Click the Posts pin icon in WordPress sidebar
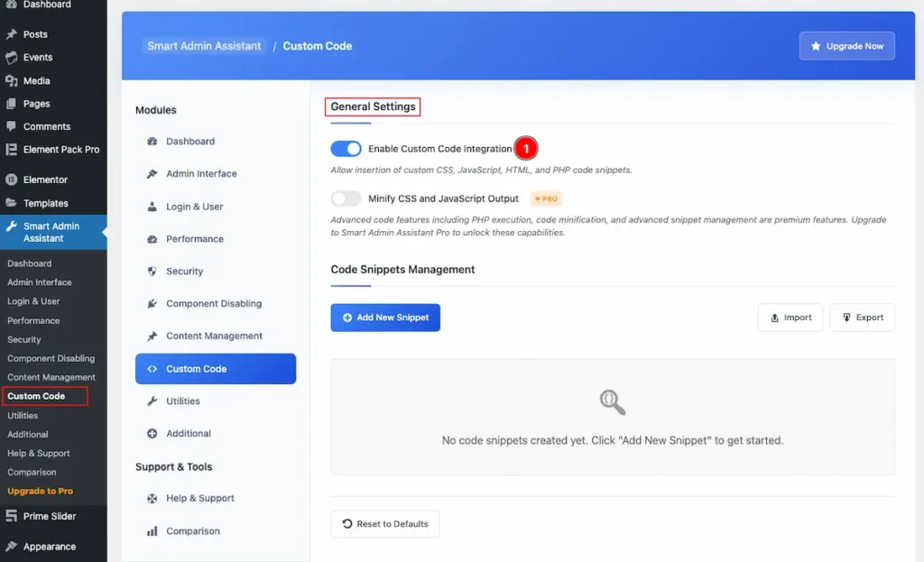 coord(11,34)
